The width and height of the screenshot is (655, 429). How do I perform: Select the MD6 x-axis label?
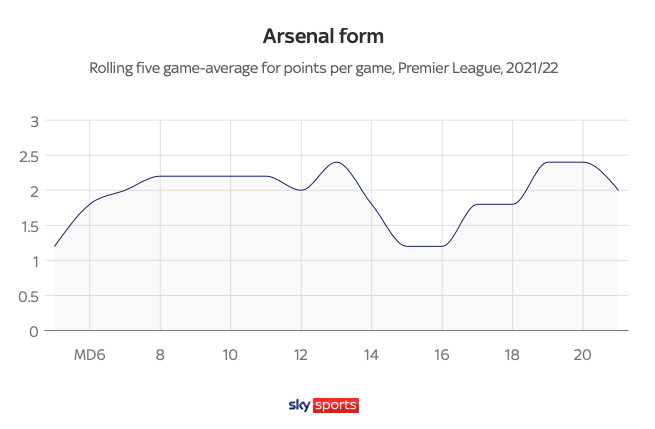point(90,354)
